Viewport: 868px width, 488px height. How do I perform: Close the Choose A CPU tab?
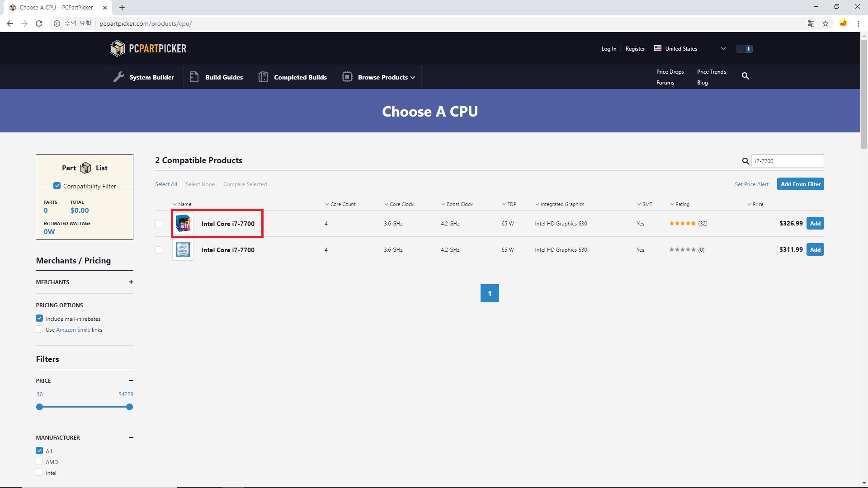coord(105,8)
